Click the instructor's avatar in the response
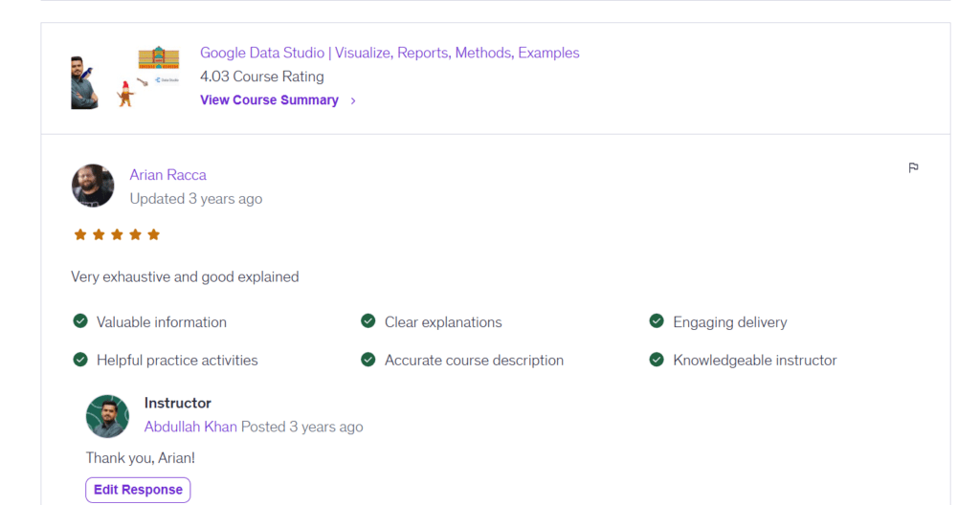 point(107,416)
